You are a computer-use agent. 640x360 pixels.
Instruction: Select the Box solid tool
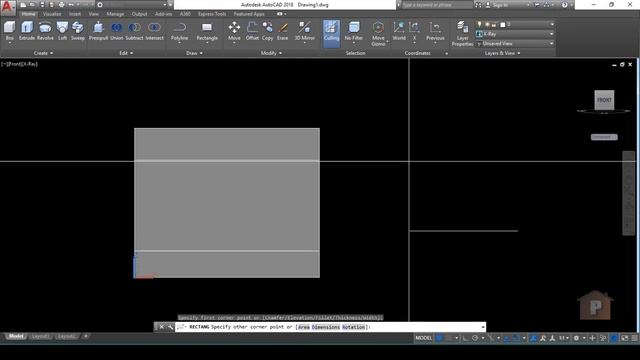9,31
